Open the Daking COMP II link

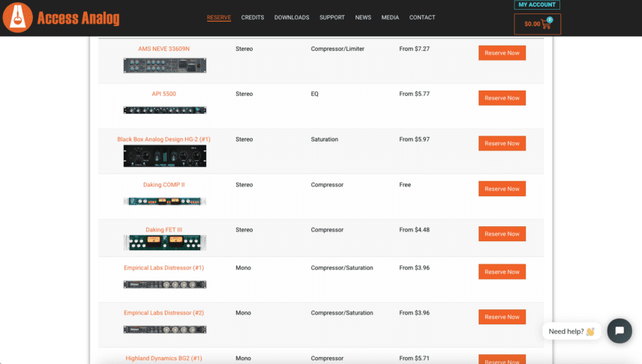tap(163, 184)
